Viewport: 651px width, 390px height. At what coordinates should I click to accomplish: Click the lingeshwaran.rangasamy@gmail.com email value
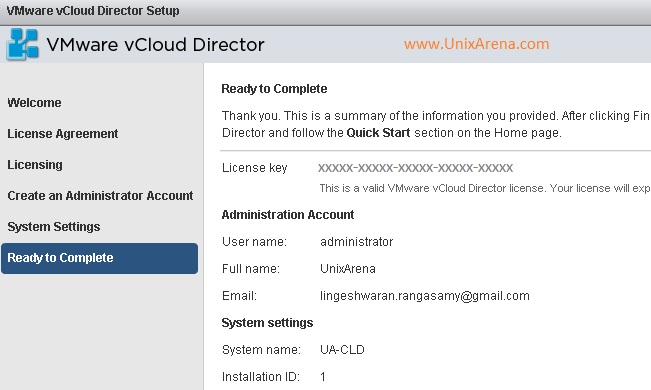[425, 296]
